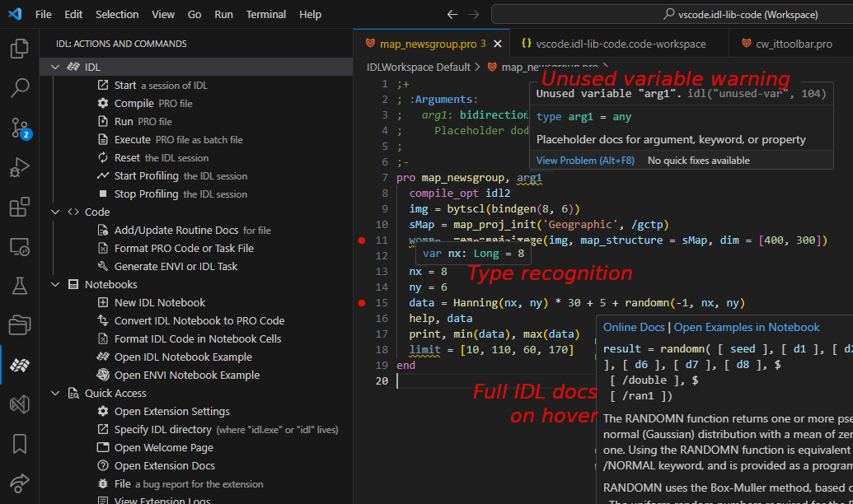
Task: Go forward with the right arrow
Action: tap(474, 15)
